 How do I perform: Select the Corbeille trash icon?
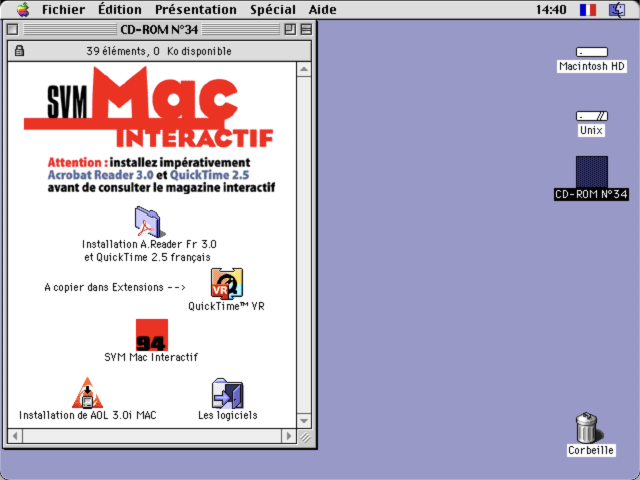coord(588,427)
